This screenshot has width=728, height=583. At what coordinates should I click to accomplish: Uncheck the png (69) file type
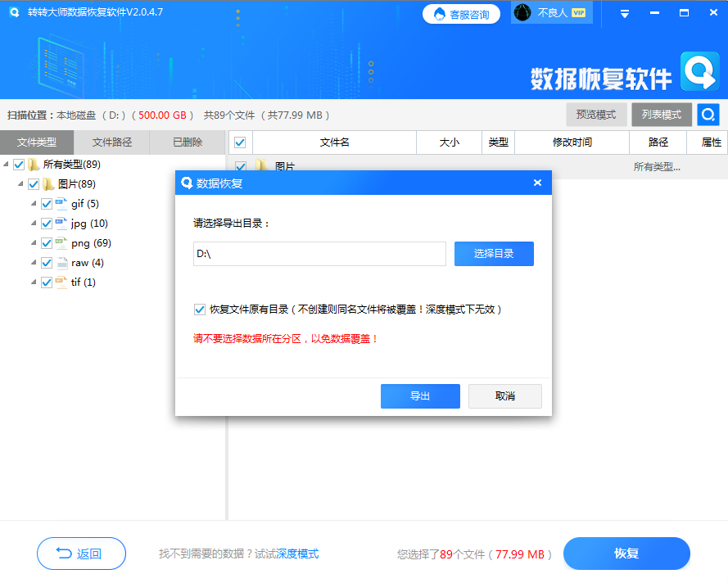coord(47,242)
